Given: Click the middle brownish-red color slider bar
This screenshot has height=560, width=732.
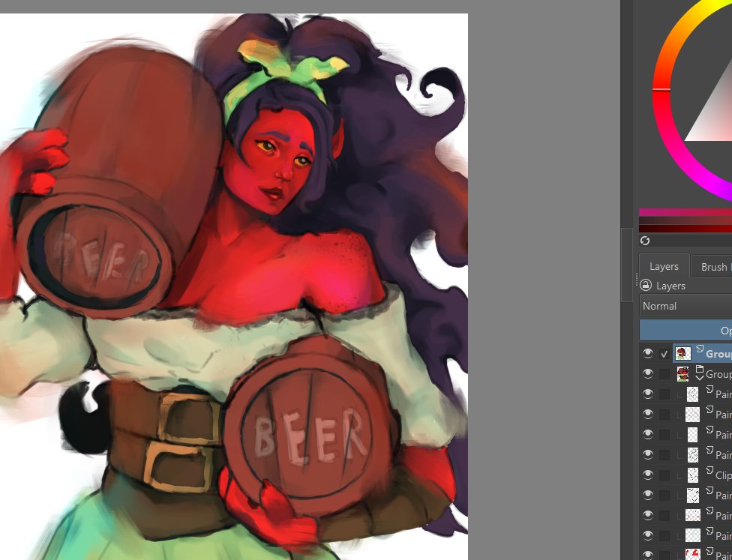Looking at the screenshot, I should (x=685, y=220).
